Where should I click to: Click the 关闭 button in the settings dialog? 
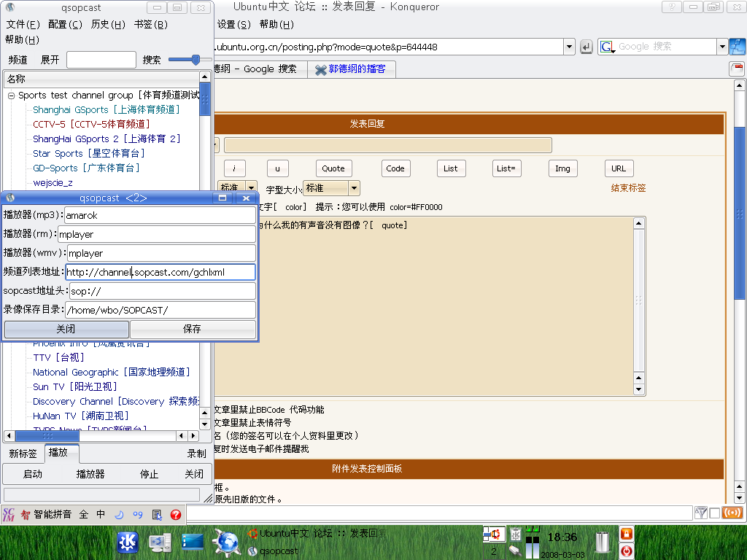point(66,329)
